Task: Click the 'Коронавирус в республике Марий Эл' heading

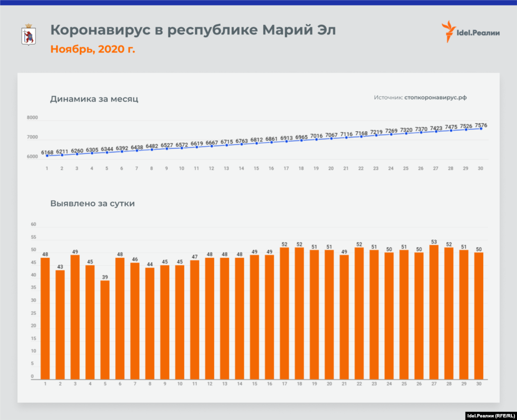Action: (193, 31)
